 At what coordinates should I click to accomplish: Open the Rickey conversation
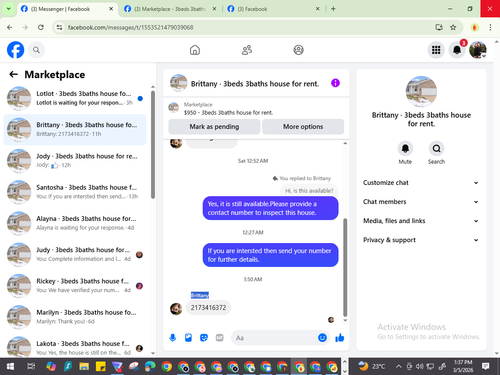(x=75, y=286)
